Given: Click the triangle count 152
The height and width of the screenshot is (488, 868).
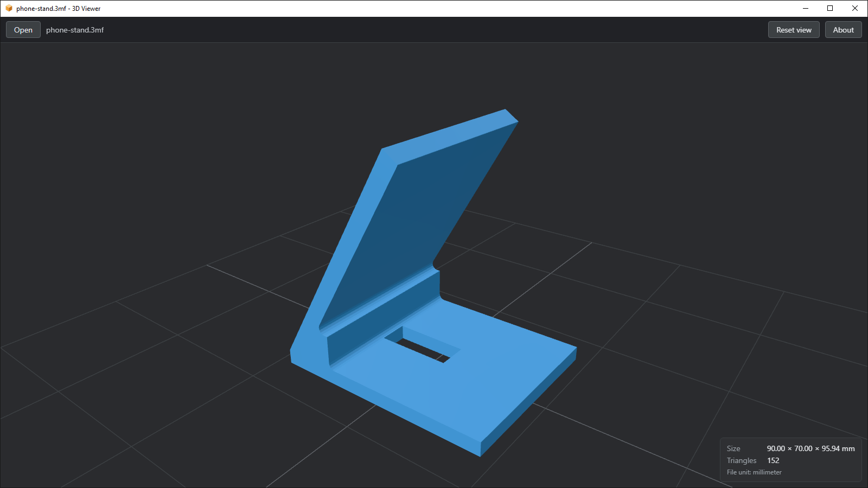Looking at the screenshot, I should [x=773, y=460].
